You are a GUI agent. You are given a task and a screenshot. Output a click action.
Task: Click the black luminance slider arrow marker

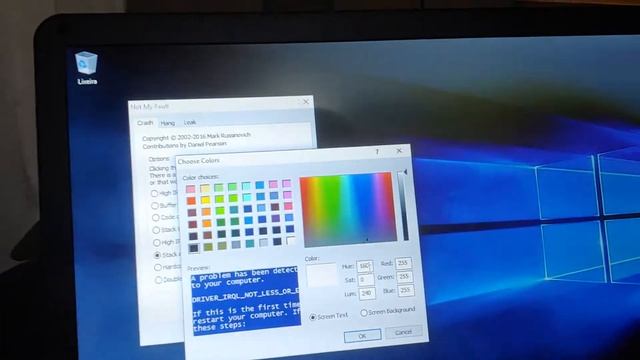[405, 173]
